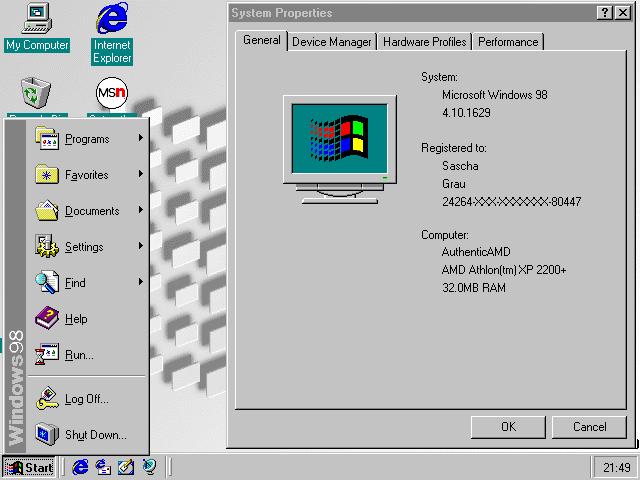The image size is (640, 480).
Task: Expand the Programs submenu arrow
Action: (141, 138)
